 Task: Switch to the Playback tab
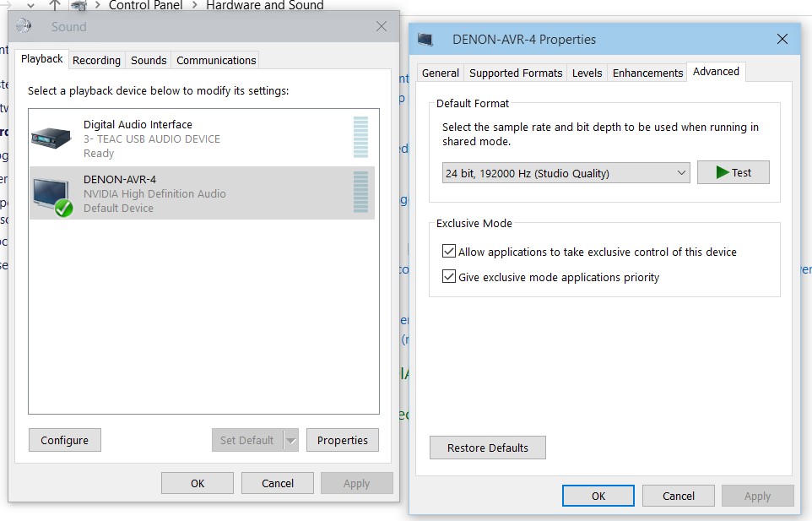pyautogui.click(x=42, y=59)
